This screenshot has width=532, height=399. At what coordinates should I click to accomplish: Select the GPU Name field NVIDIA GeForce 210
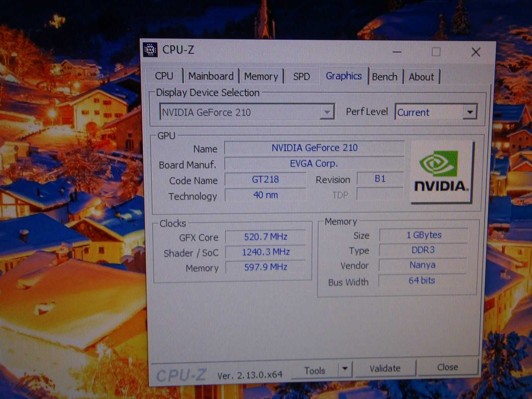coord(315,148)
